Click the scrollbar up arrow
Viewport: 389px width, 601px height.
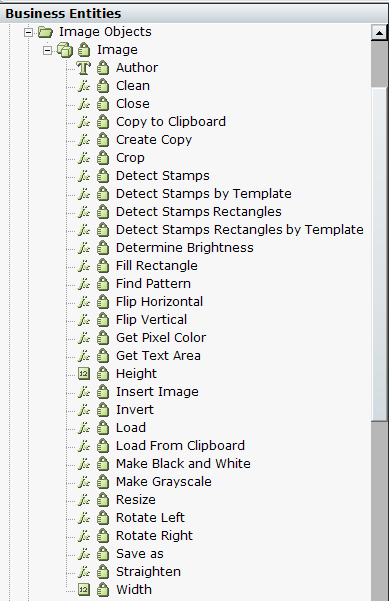[379, 33]
